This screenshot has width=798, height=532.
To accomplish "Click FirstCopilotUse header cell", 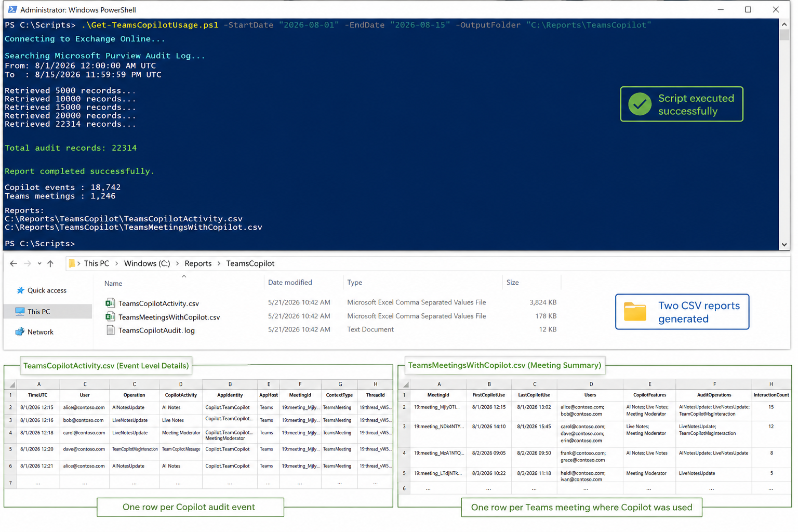I will 488,395.
